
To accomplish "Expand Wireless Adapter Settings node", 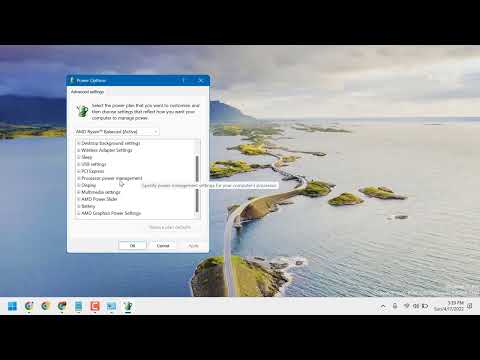I will (x=79, y=150).
